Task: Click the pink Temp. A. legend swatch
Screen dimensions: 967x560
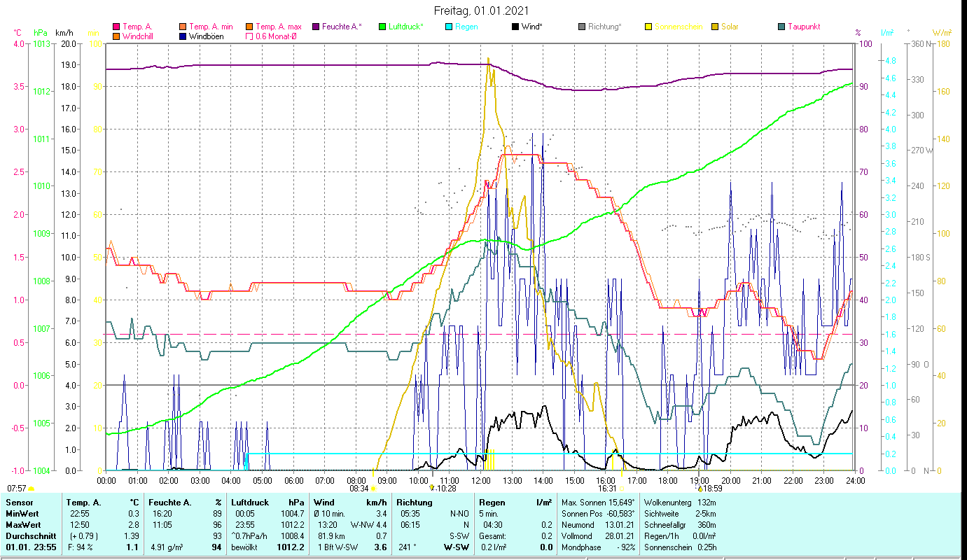Action: coord(117,27)
